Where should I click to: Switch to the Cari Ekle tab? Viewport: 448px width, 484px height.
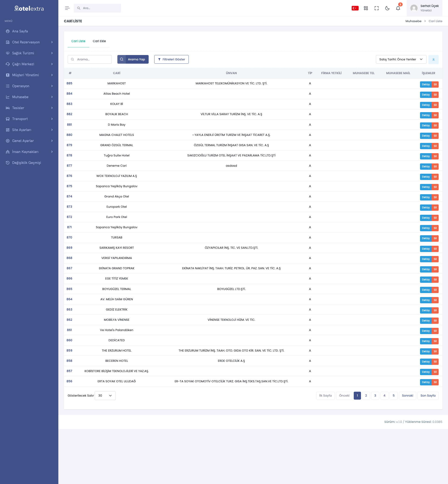pyautogui.click(x=99, y=41)
